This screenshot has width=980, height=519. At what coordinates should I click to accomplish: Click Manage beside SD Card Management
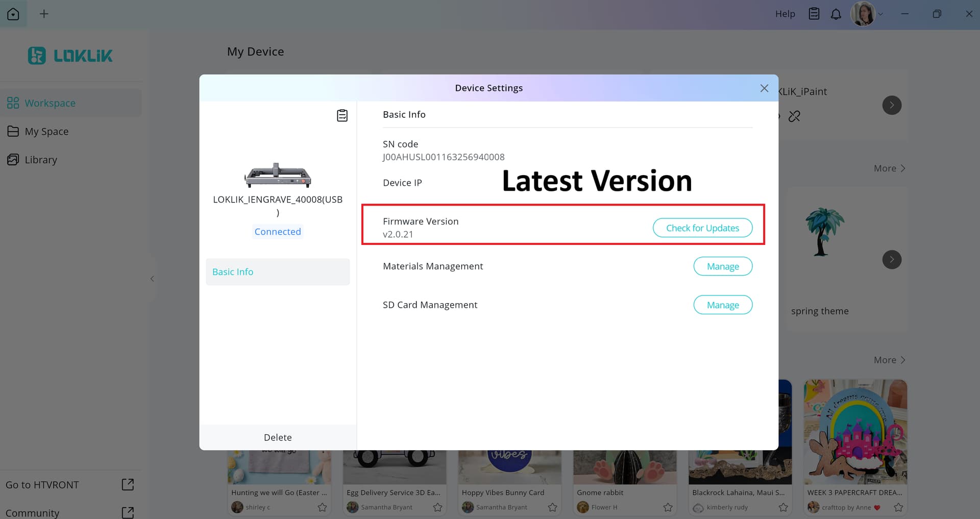click(723, 305)
